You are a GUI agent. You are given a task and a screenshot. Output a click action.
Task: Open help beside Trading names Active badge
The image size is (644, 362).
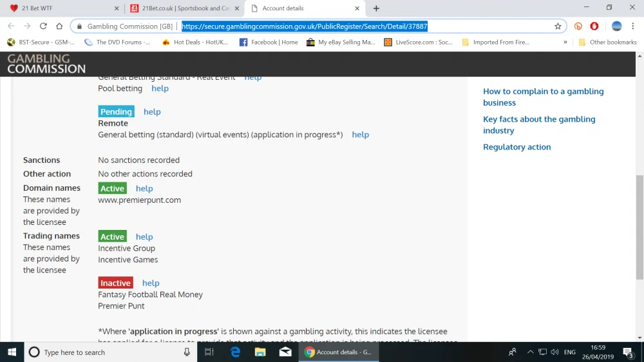click(x=144, y=236)
